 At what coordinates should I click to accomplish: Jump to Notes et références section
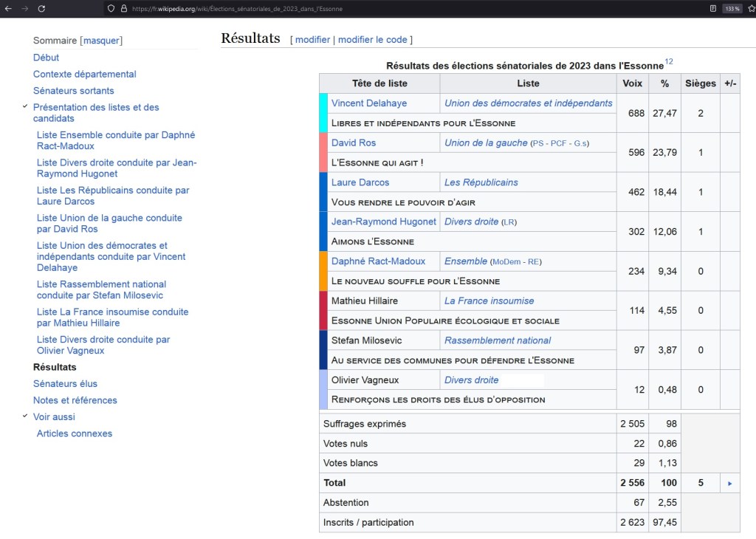click(75, 400)
